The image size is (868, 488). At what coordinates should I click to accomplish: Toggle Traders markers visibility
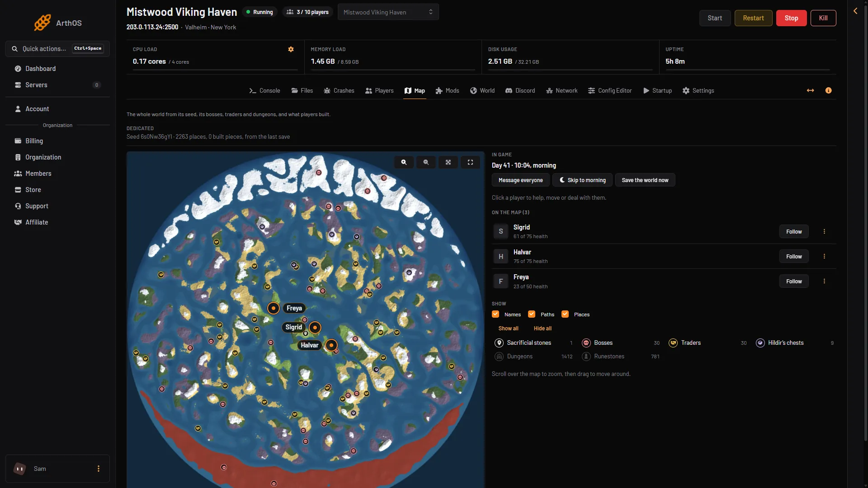708,343
